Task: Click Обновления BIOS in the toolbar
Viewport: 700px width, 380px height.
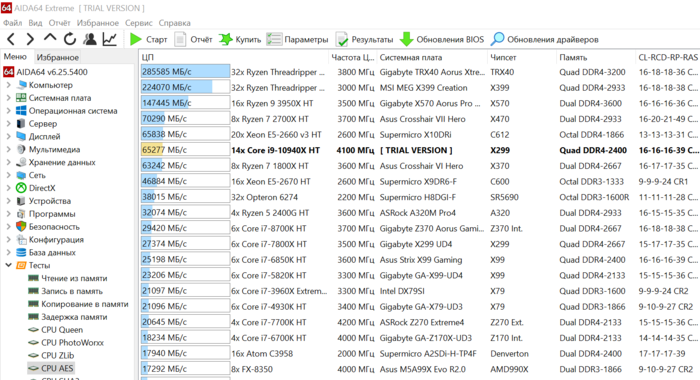Action: [442, 39]
